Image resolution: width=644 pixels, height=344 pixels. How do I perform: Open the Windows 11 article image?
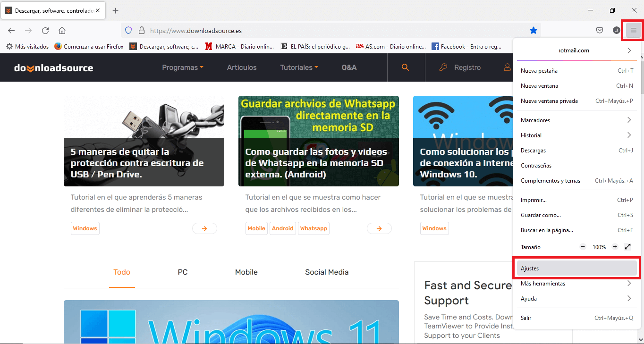(x=231, y=322)
